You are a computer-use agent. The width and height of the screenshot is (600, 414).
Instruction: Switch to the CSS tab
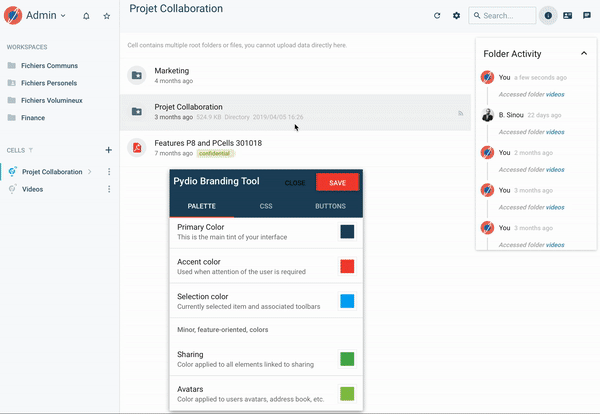(x=266, y=206)
